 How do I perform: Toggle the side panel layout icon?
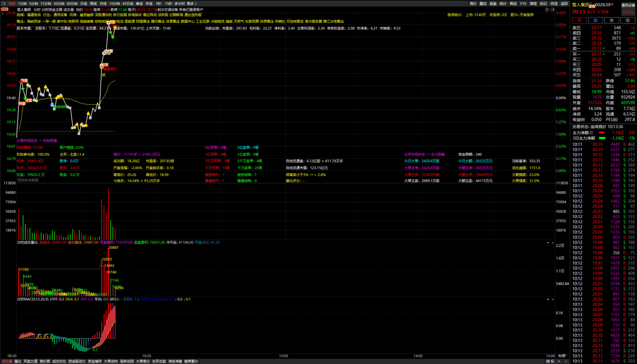[552, 10]
